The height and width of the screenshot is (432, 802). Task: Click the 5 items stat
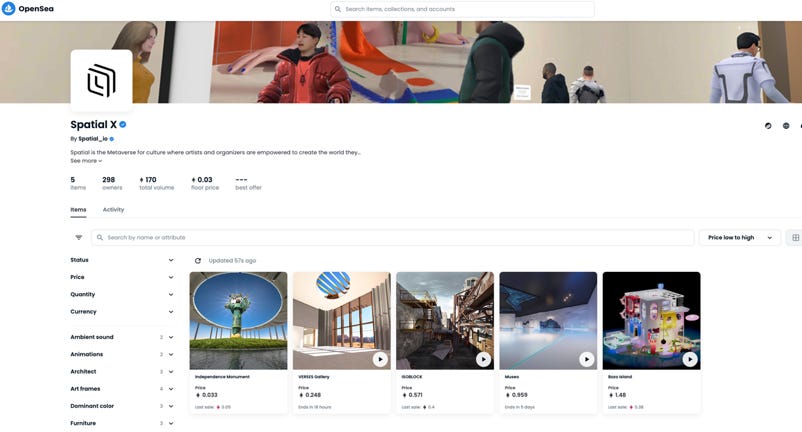pos(78,183)
